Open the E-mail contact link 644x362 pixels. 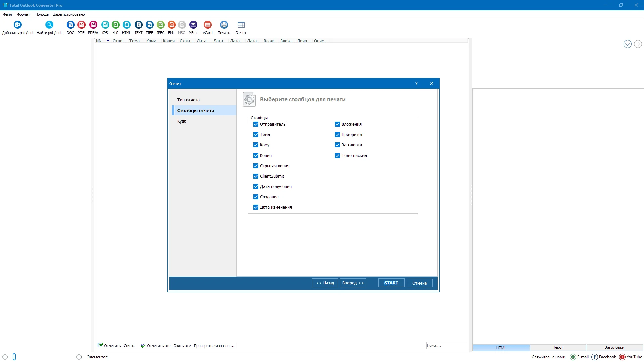click(x=579, y=357)
